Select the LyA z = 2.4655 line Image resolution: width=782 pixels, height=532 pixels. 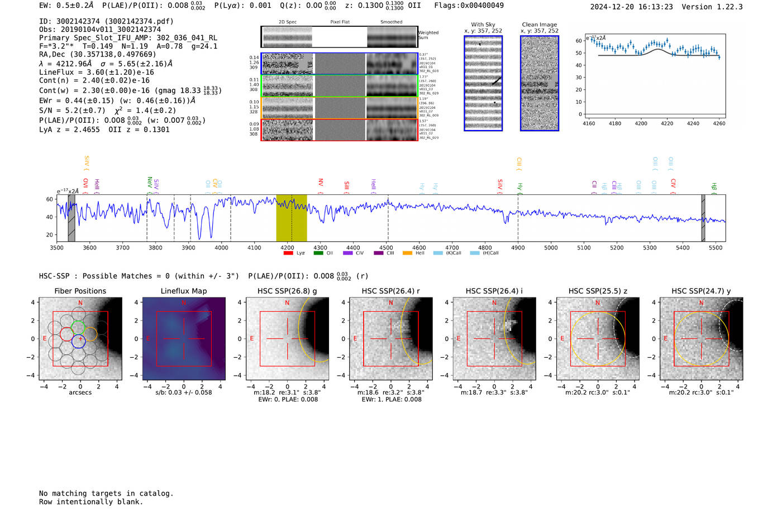(69, 130)
